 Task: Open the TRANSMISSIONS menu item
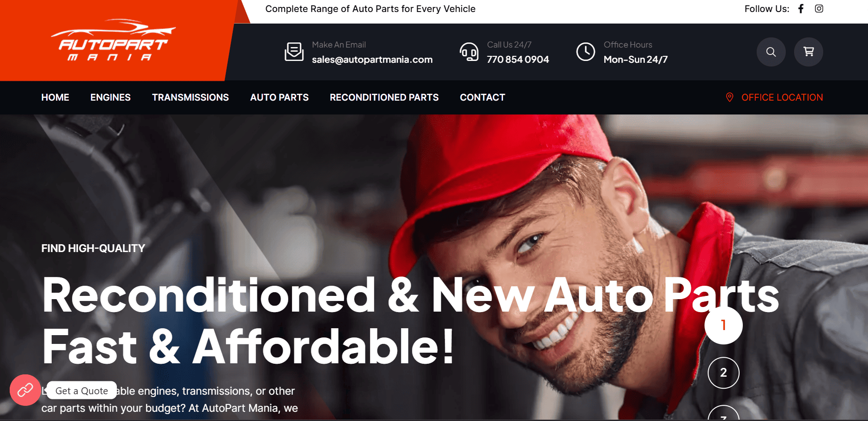(190, 97)
